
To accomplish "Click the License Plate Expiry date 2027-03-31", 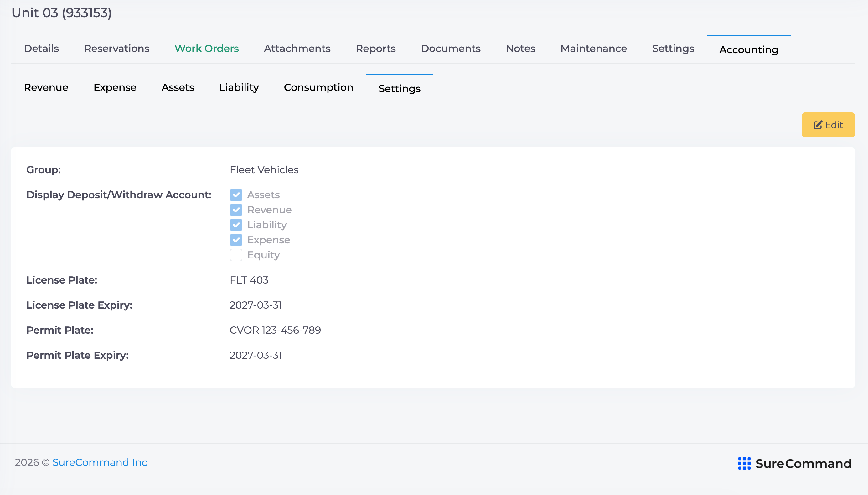I will coord(256,305).
